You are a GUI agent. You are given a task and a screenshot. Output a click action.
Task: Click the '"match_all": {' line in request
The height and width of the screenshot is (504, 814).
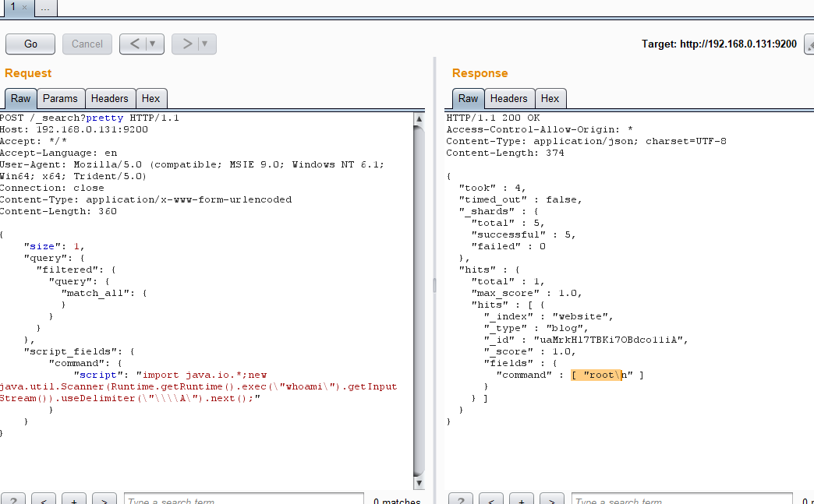pyautogui.click(x=104, y=293)
